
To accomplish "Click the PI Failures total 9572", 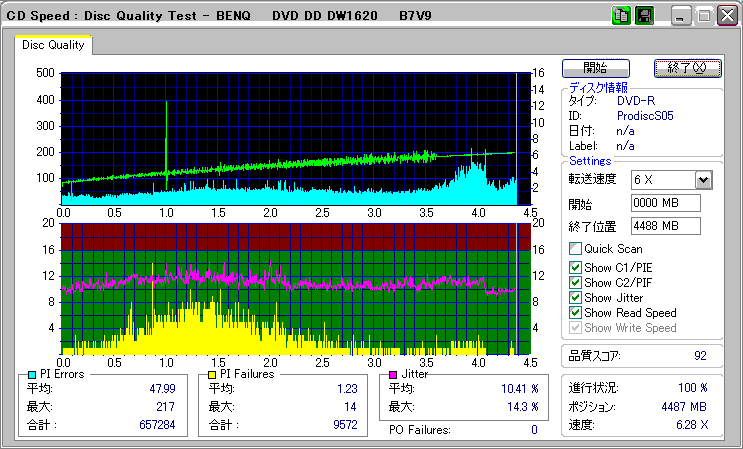I will click(345, 424).
